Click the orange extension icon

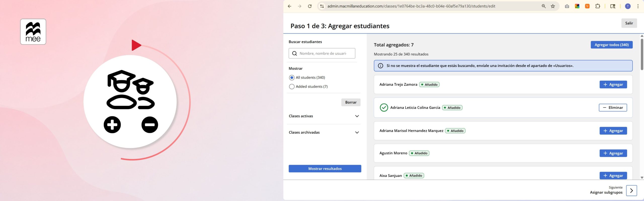pyautogui.click(x=587, y=6)
